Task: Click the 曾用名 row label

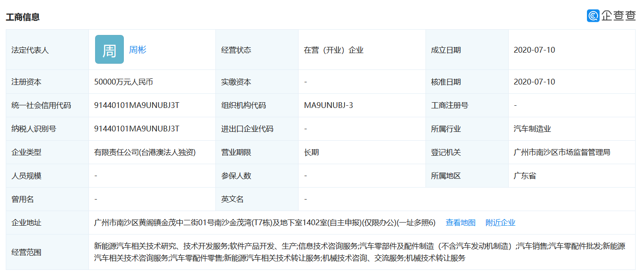Action: (x=22, y=199)
